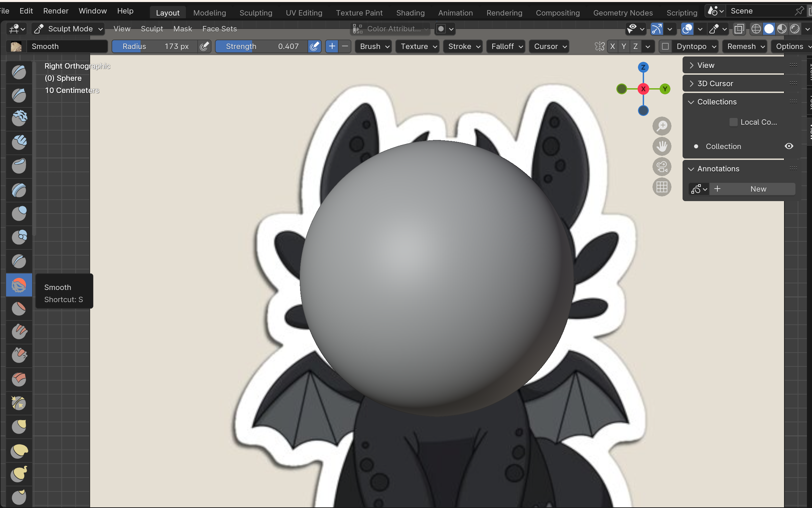Open the Sculpt Mode dropdown
This screenshot has height=508, width=812.
(x=69, y=29)
